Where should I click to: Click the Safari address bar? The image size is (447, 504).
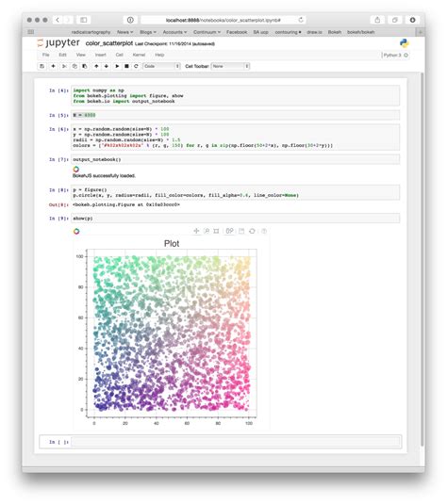pyautogui.click(x=223, y=20)
